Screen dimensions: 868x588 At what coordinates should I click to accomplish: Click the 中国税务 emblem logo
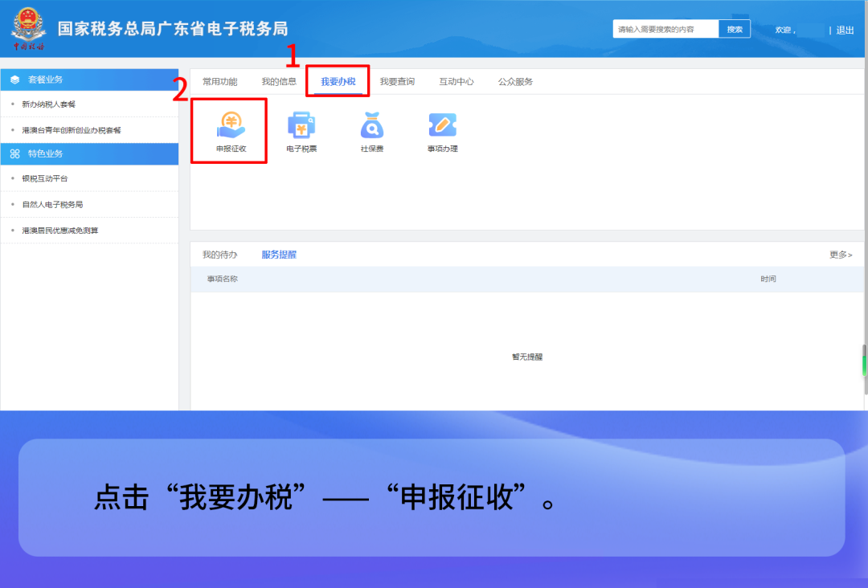click(x=28, y=29)
